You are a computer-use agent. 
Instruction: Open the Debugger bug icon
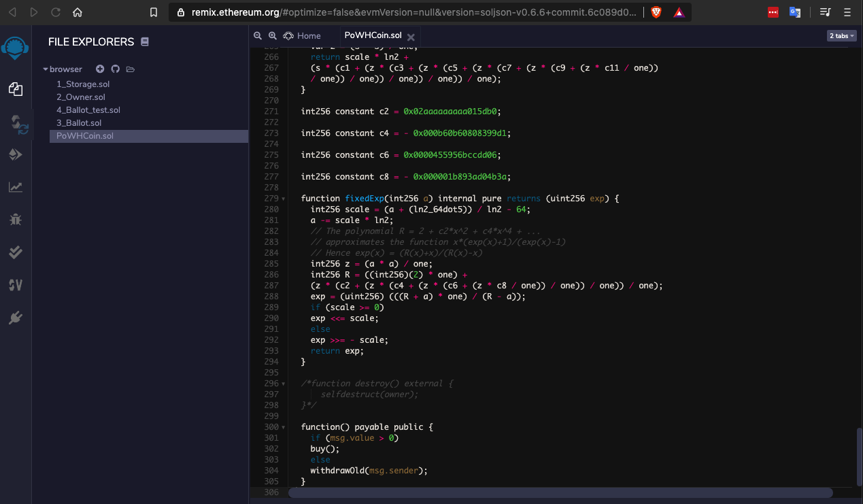(x=16, y=219)
